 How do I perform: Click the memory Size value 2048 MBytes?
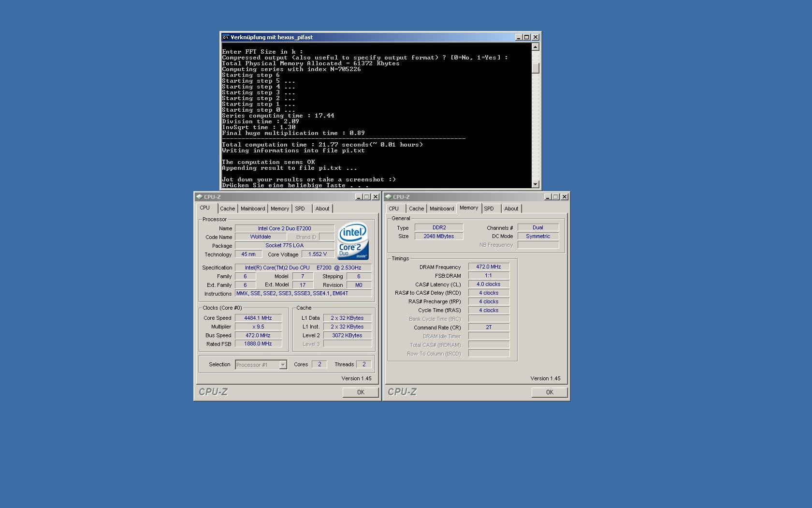coord(439,236)
